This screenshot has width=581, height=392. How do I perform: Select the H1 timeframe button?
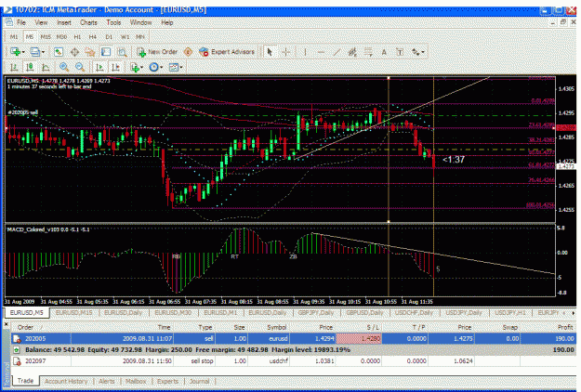click(x=77, y=36)
